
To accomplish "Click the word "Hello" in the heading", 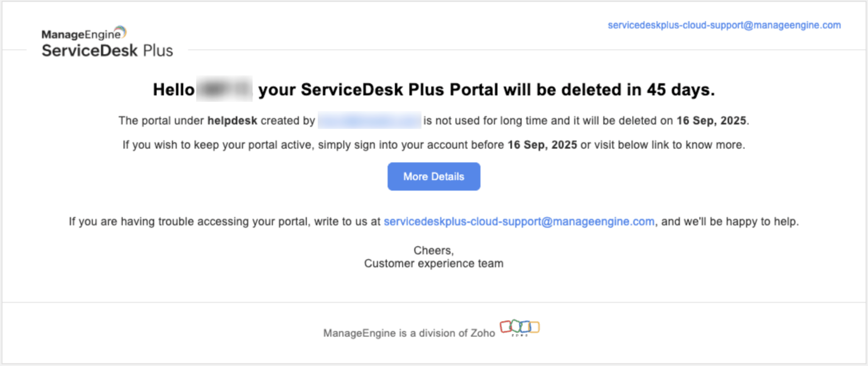I will [174, 90].
